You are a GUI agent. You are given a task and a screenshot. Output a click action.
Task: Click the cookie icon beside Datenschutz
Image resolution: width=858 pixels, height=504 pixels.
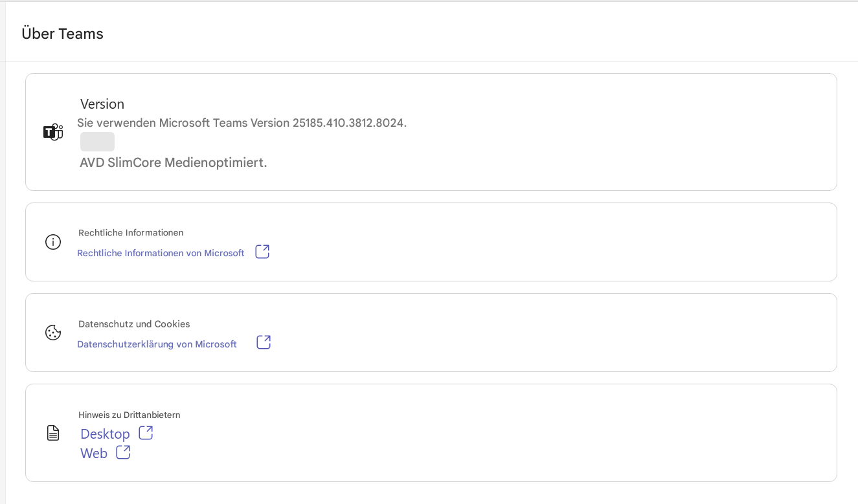click(53, 333)
